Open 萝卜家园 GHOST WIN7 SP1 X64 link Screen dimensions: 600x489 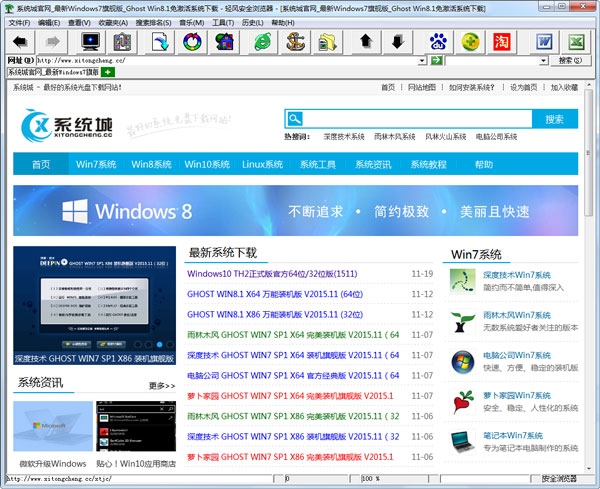[x=290, y=396]
